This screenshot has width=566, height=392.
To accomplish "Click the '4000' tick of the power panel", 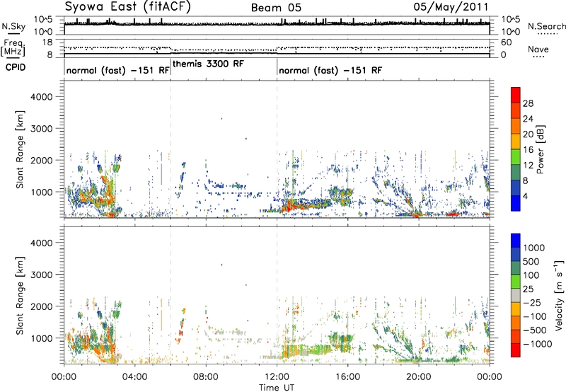I will pyautogui.click(x=42, y=97).
